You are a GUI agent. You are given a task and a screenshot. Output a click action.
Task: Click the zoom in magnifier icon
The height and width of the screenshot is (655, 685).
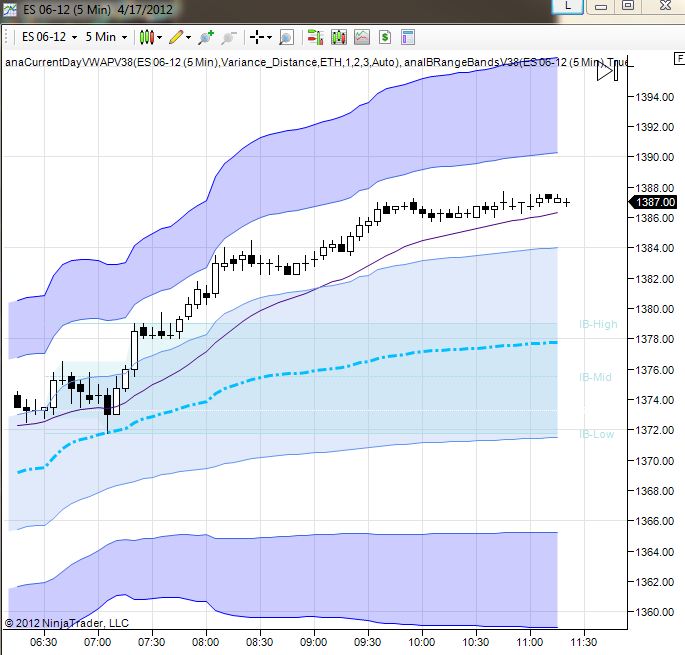point(206,37)
